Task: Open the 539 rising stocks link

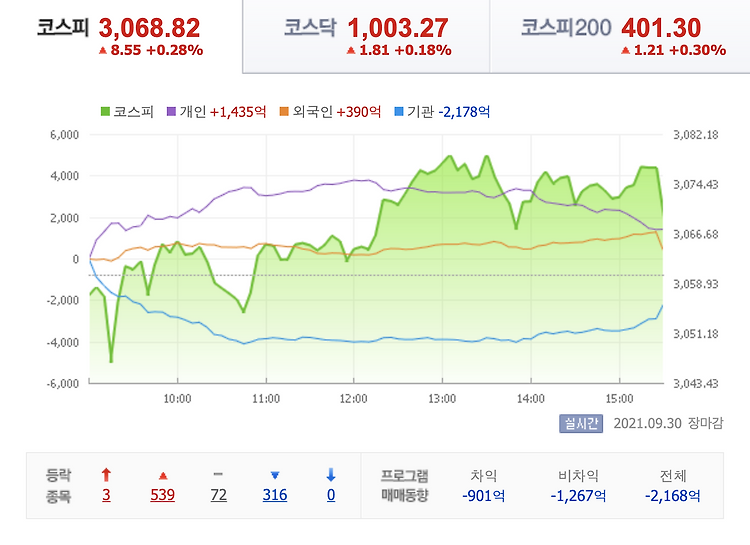Action: pos(163,495)
